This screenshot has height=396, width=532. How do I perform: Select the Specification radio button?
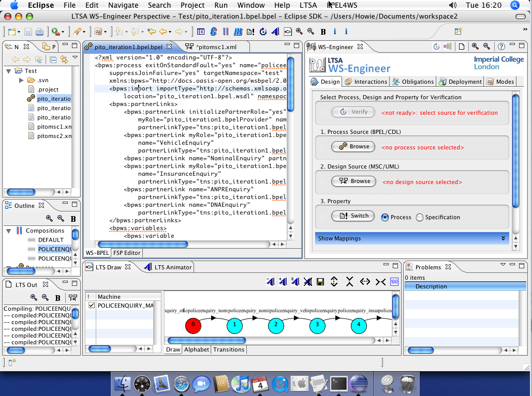click(x=420, y=217)
